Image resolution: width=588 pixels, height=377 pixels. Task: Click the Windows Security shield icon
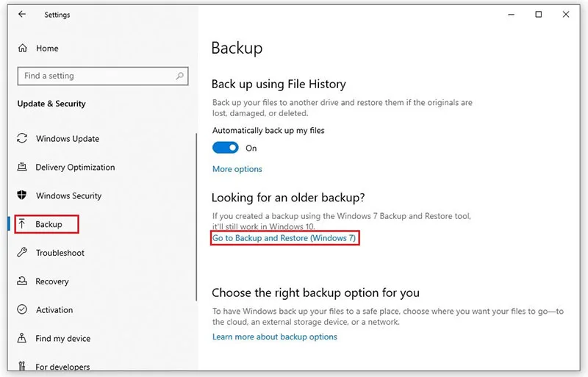pyautogui.click(x=22, y=195)
